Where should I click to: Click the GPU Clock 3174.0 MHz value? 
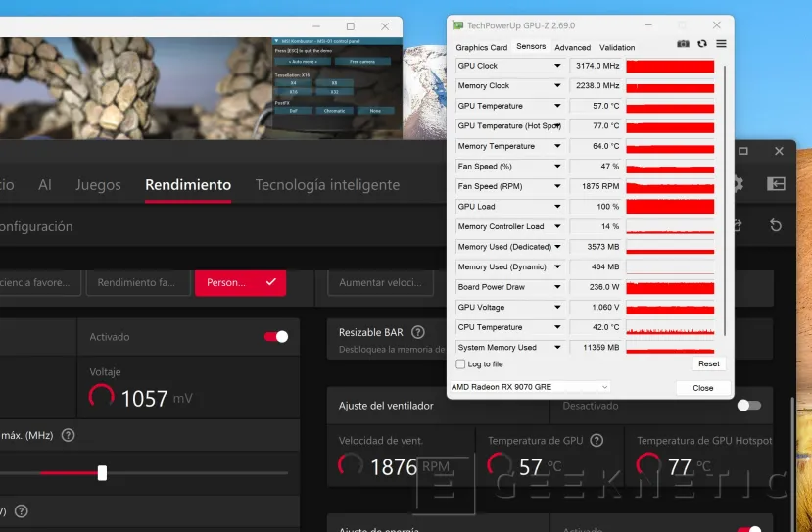click(x=597, y=66)
